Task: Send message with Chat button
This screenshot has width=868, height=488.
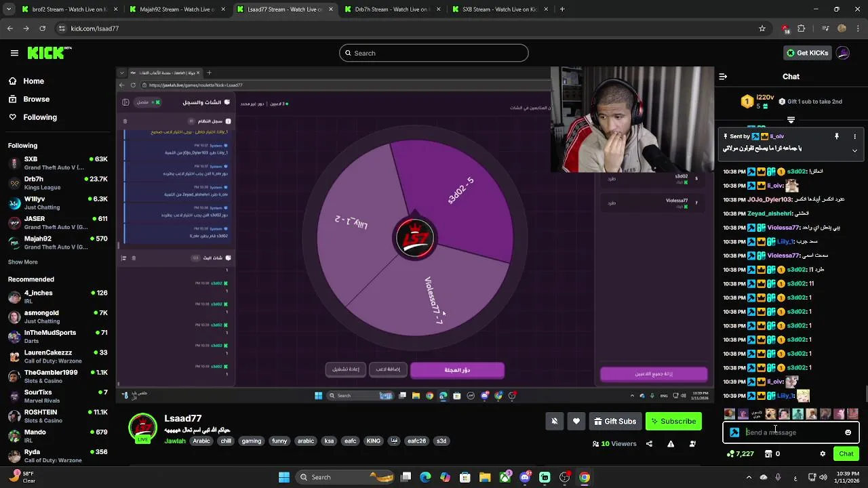Action: [846, 454]
